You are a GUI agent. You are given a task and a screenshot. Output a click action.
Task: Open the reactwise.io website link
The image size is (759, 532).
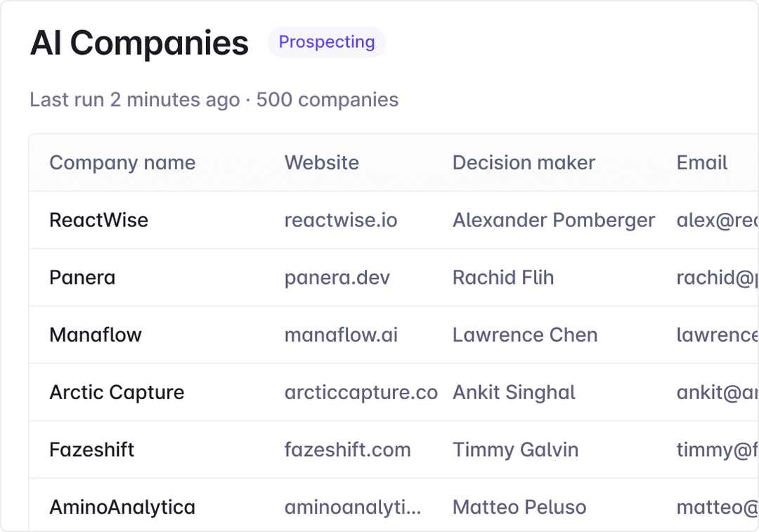(341, 220)
